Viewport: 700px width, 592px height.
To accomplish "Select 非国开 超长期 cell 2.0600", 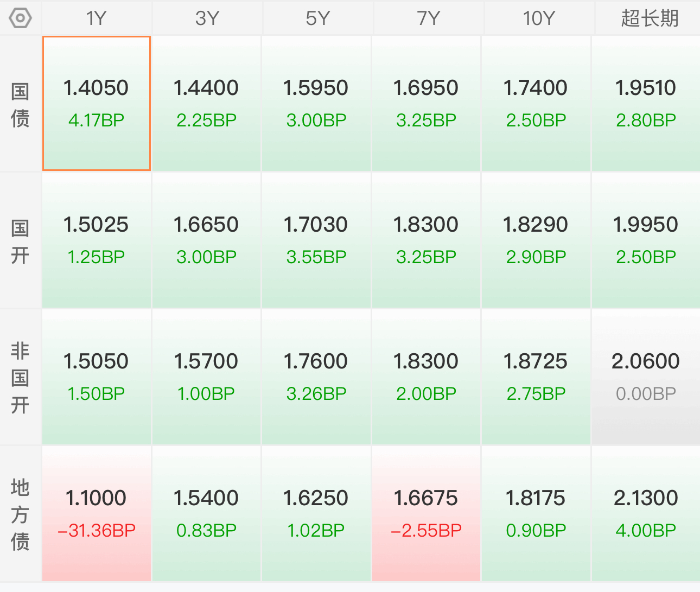I will (x=646, y=377).
